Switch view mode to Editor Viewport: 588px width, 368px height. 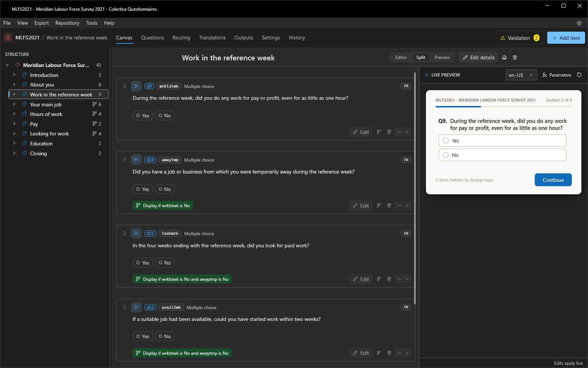[401, 57]
